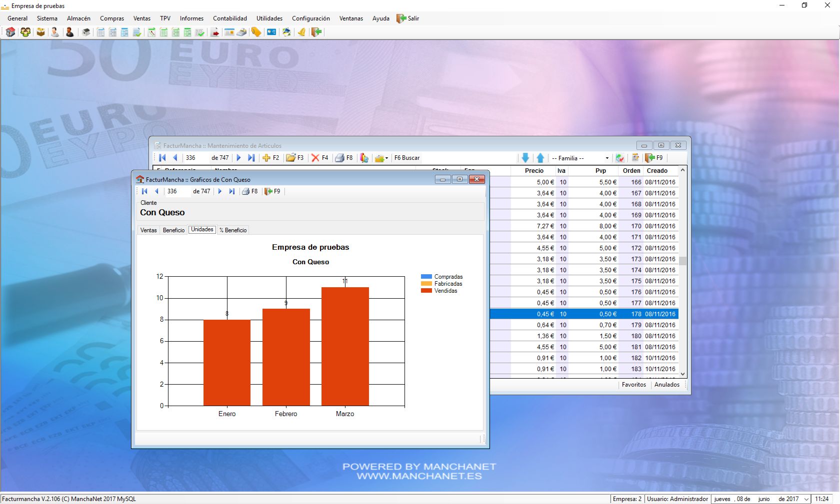Go to last record in chart window
The width and height of the screenshot is (840, 504).
coord(232,191)
